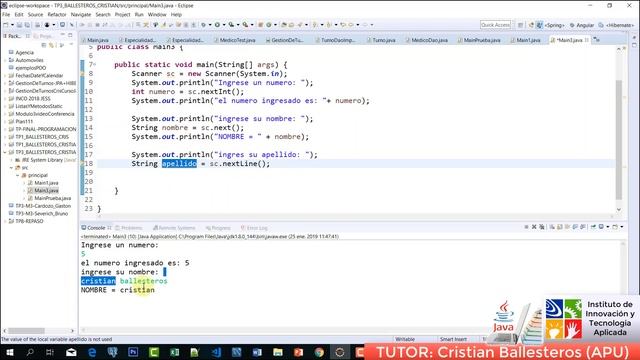This screenshot has width=640, height=360.
Task: Click Remove Launch X icon in Console
Action: click(534, 227)
